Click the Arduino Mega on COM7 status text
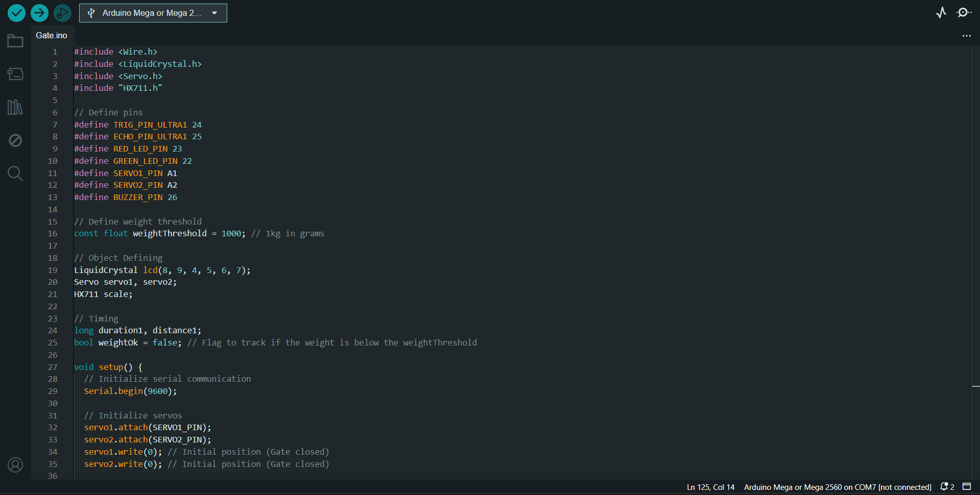Viewport: 980px width, 495px height. coord(838,487)
